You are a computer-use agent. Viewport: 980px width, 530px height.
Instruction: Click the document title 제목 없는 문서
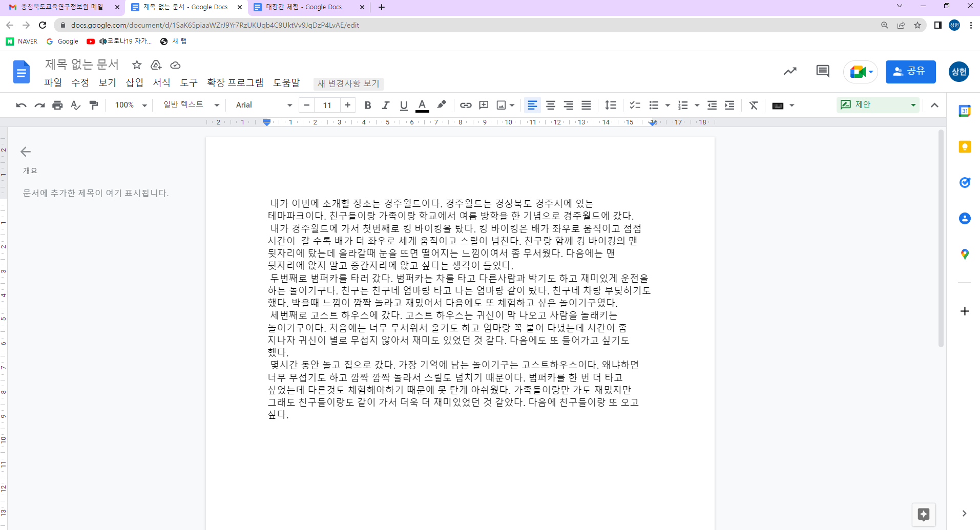(x=82, y=65)
